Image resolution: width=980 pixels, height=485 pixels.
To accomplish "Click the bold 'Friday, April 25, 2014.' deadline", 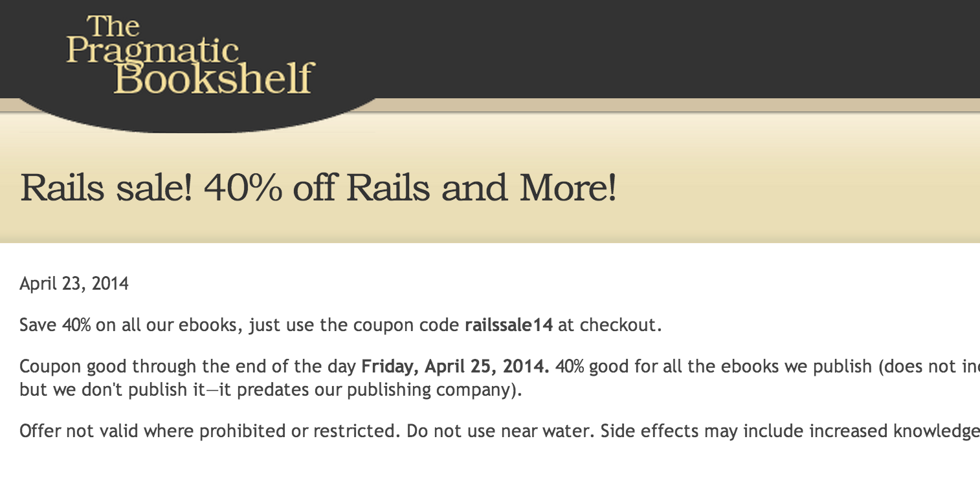I will coord(456,367).
